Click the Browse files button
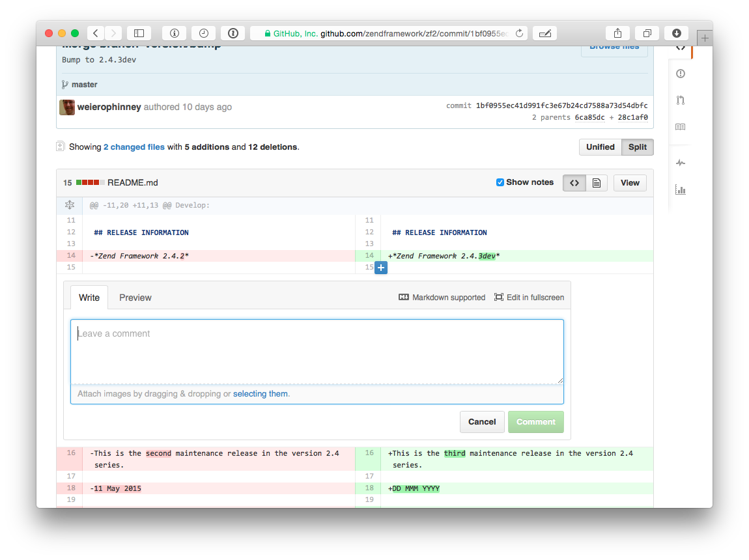 tap(613, 46)
